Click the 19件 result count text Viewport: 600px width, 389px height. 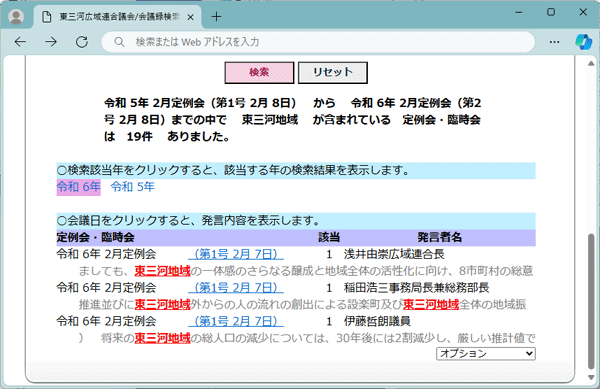140,137
